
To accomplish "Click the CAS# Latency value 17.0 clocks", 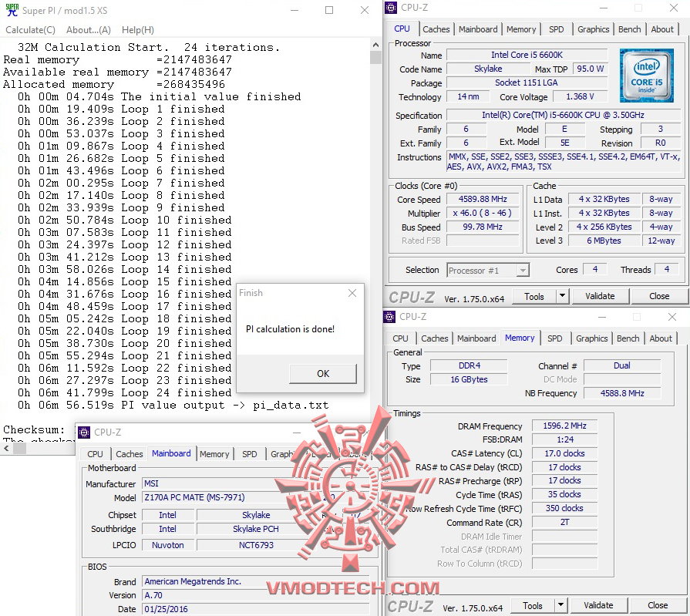I will (564, 453).
